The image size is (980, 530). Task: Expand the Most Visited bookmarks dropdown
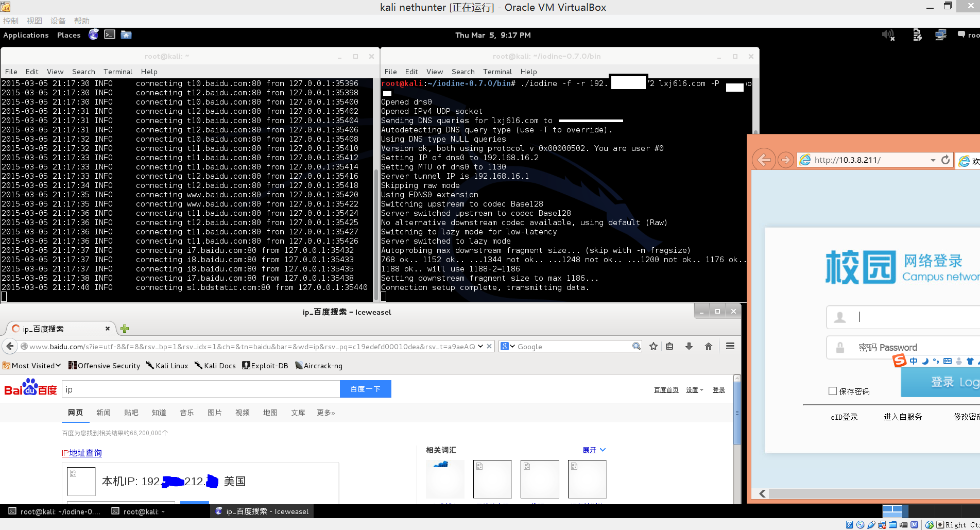[x=32, y=366]
